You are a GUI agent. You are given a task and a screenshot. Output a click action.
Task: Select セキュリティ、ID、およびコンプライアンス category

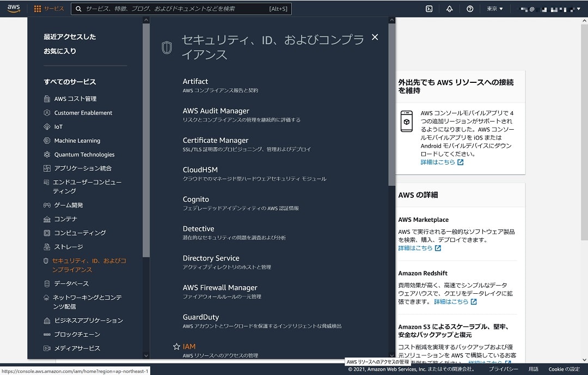(89, 265)
